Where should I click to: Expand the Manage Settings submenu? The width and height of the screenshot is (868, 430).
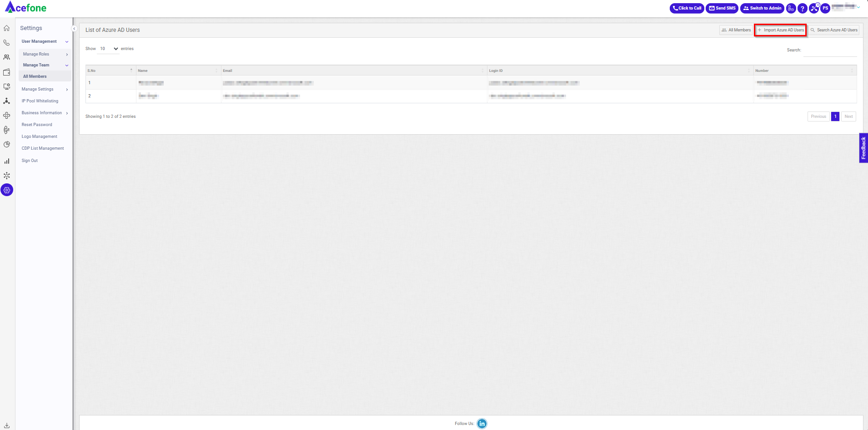(x=67, y=90)
